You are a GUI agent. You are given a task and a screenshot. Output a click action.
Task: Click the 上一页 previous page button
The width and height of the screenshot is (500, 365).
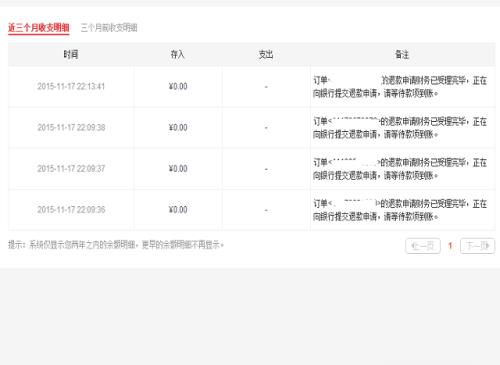click(423, 246)
